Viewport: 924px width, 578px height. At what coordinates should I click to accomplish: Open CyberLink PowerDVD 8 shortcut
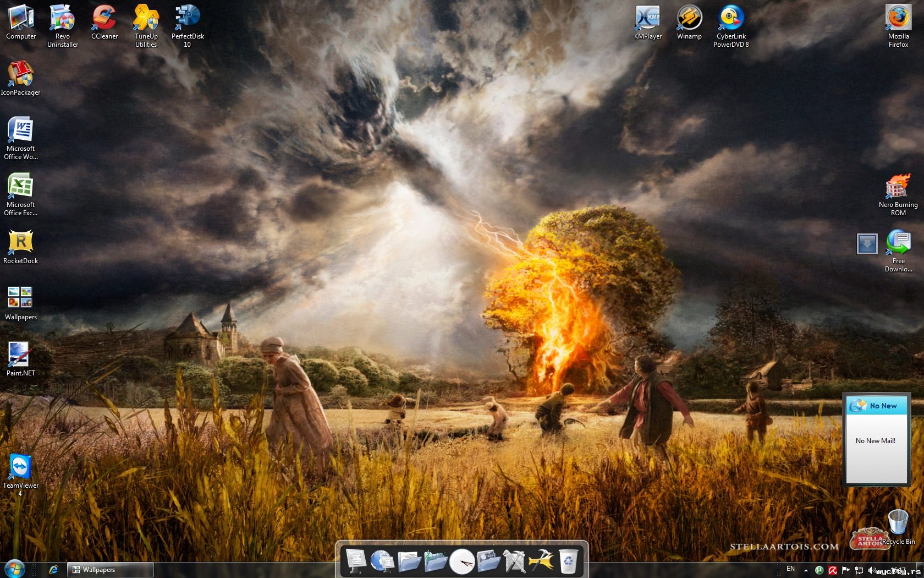click(x=731, y=26)
